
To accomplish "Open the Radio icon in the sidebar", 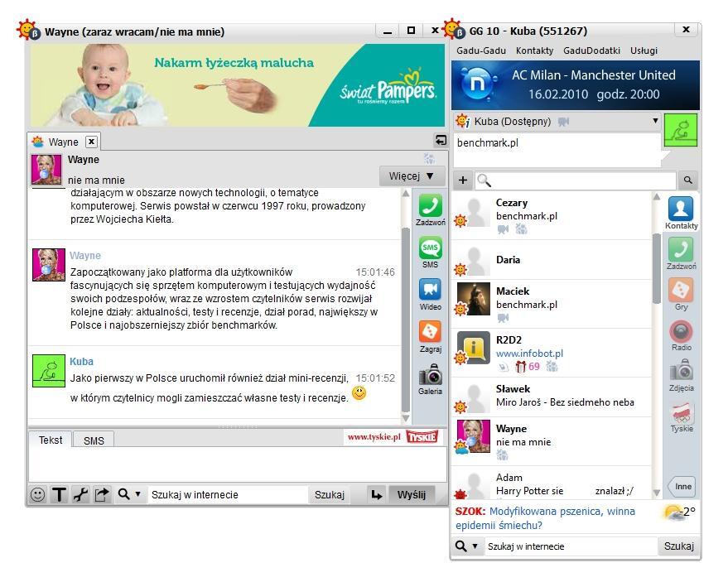I will tap(681, 332).
